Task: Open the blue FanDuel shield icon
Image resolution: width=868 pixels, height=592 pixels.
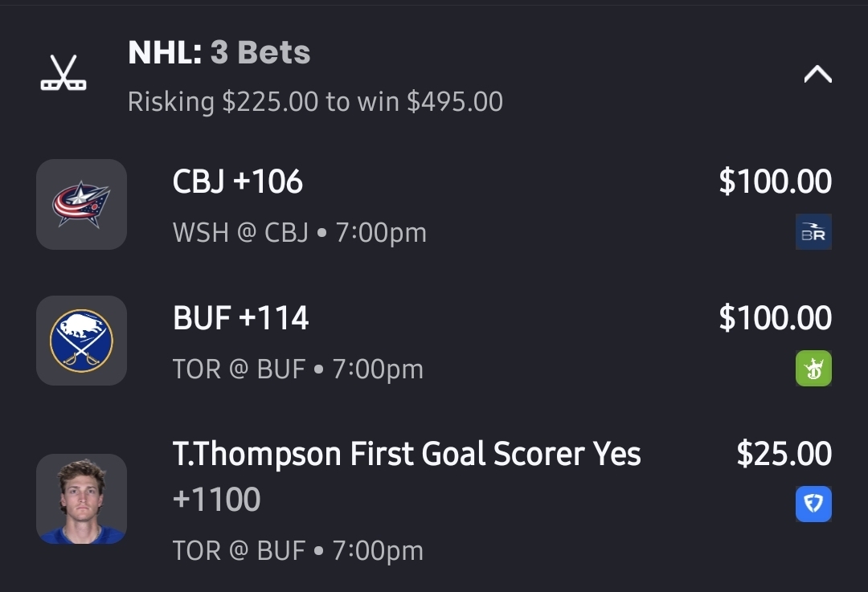Action: pyautogui.click(x=813, y=504)
